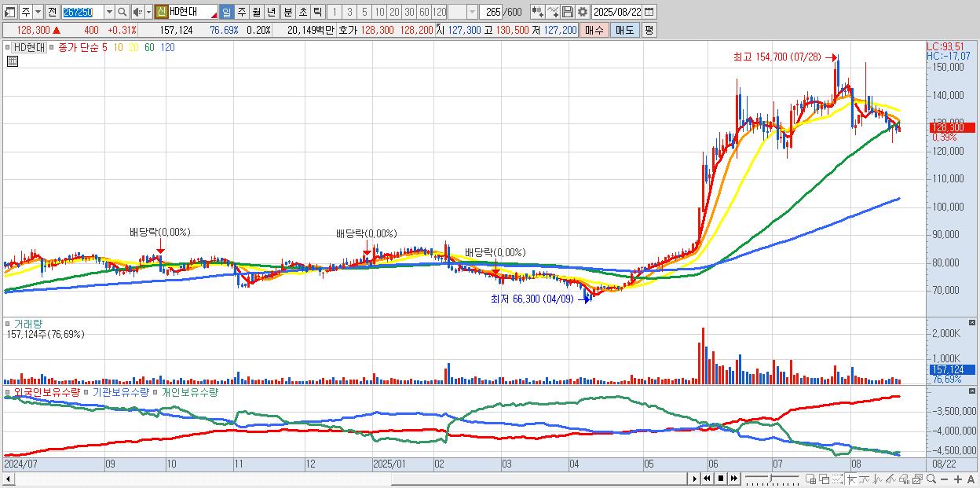Expand the speaker icon dropdown arrow
The image size is (980, 488).
point(148,12)
